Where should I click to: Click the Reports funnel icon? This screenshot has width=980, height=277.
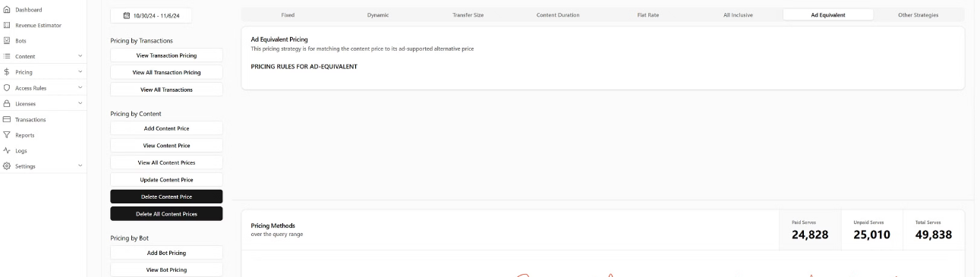tap(7, 135)
